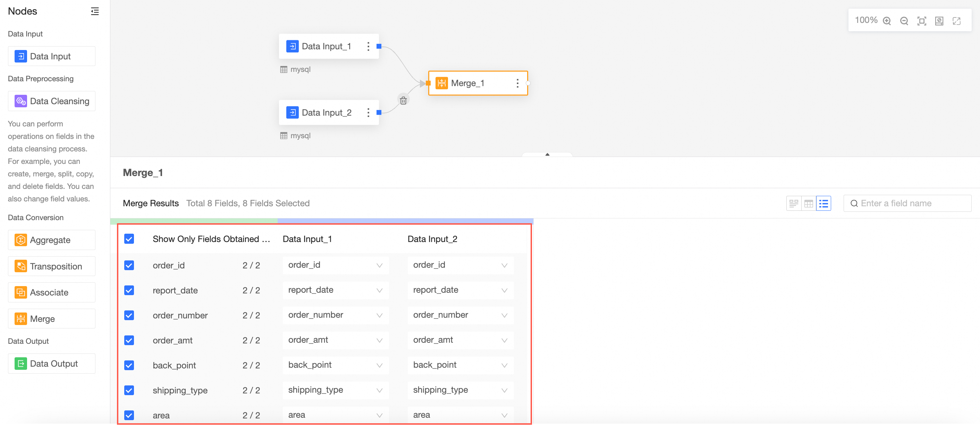Viewport: 980px width, 425px height.
Task: Select the Aggregate node in sidebar
Action: (x=51, y=240)
